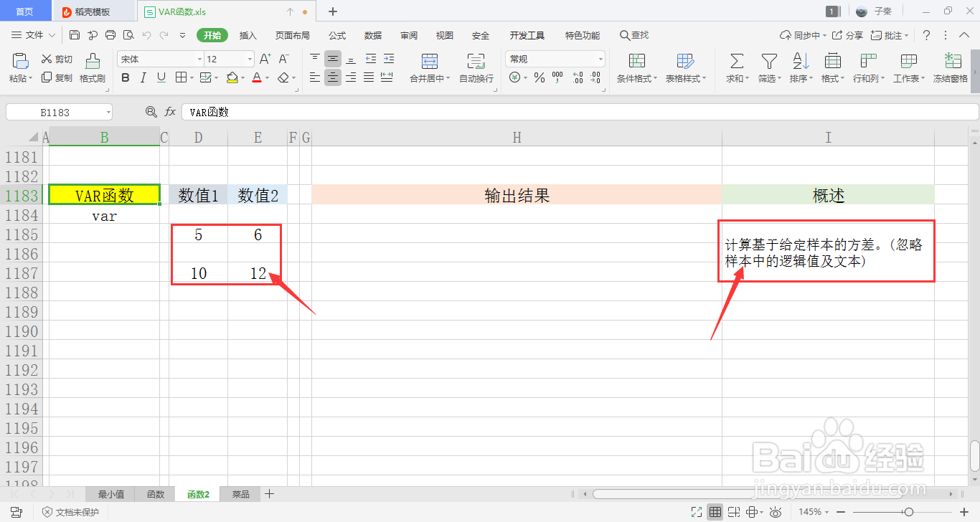Image resolution: width=980 pixels, height=522 pixels.
Task: Open the 页面布局 ribbon tab
Action: click(293, 35)
